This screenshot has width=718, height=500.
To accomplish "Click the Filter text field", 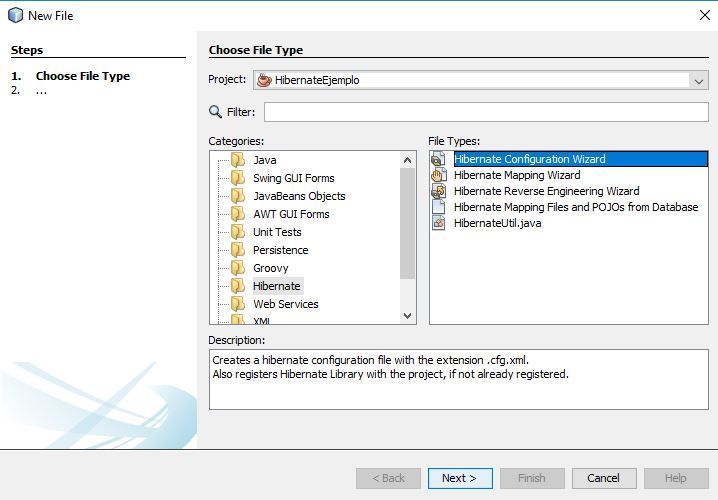I will pos(486,112).
